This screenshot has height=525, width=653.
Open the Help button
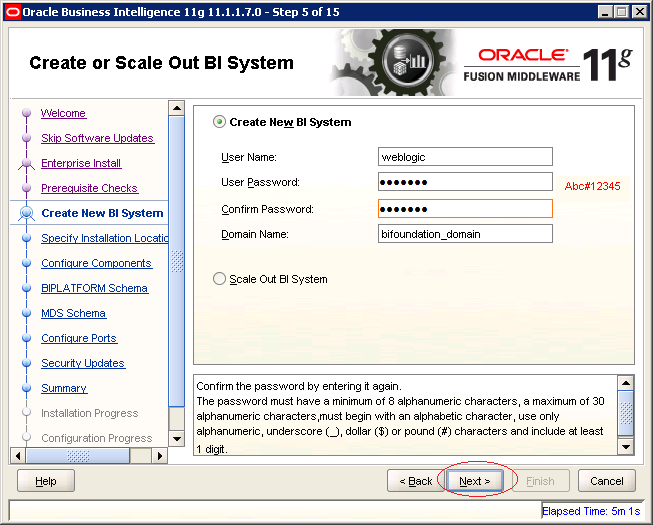point(46,481)
